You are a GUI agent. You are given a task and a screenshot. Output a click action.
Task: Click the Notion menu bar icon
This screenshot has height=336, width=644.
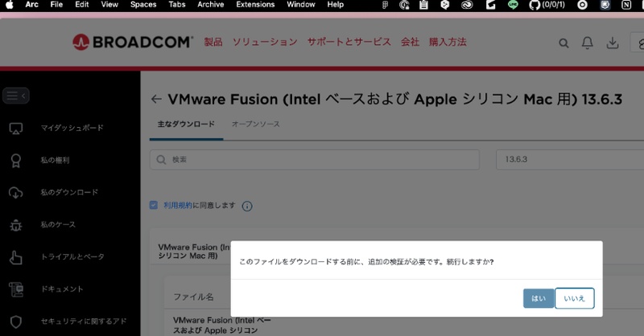626,5
